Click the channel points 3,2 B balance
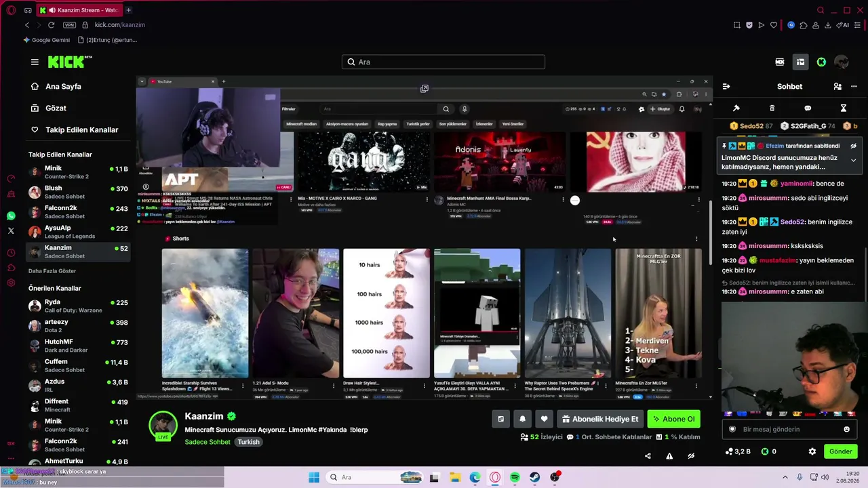Image resolution: width=868 pixels, height=488 pixels. (x=738, y=451)
